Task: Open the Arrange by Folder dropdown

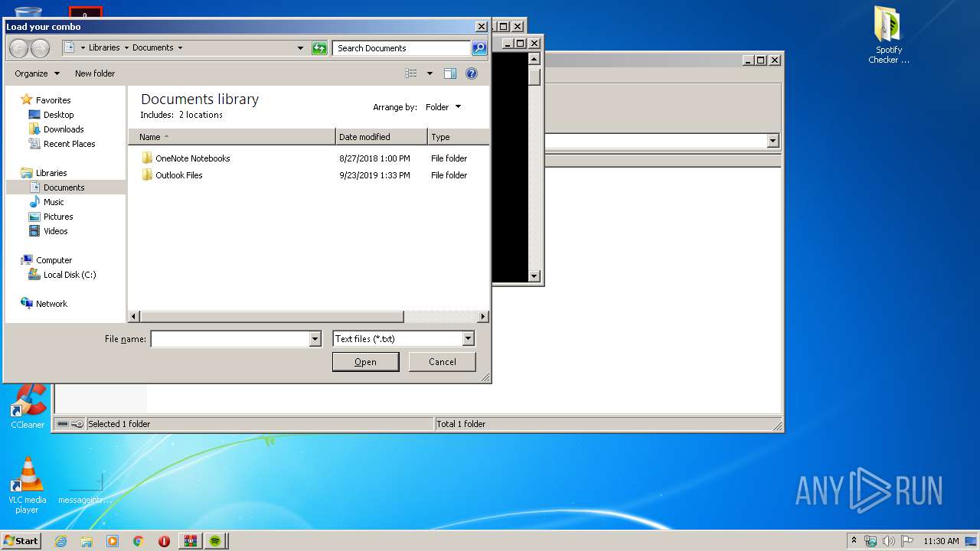Action: tap(443, 107)
